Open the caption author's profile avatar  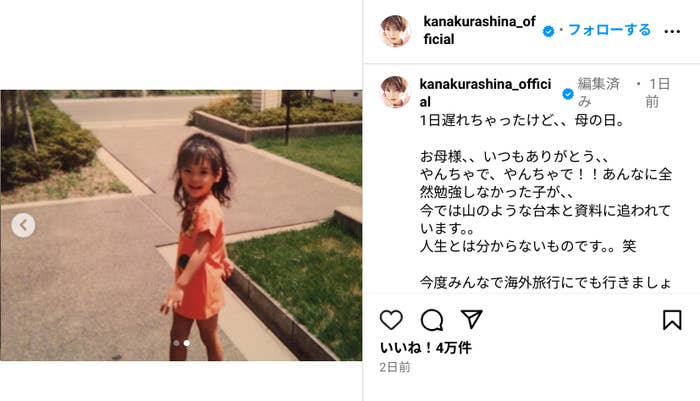(395, 92)
